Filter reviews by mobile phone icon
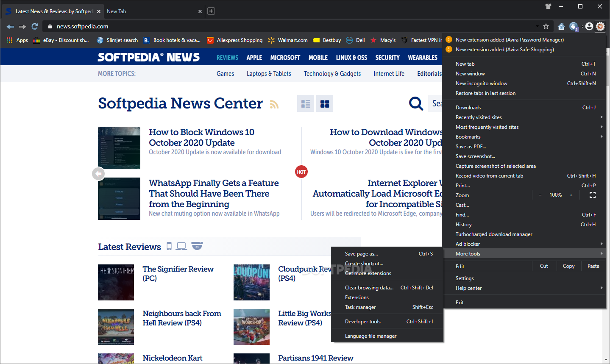 click(169, 246)
